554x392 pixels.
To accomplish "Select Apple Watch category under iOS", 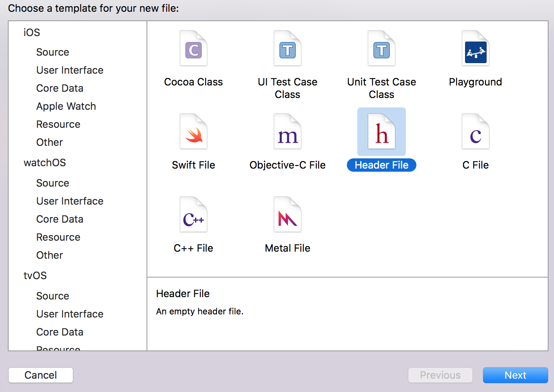I will pos(66,106).
